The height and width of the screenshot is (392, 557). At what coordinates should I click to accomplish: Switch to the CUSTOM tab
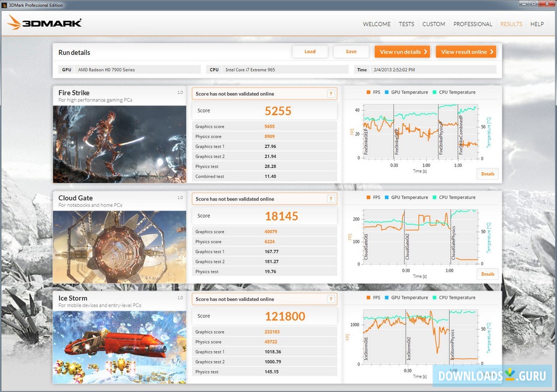[x=434, y=24]
